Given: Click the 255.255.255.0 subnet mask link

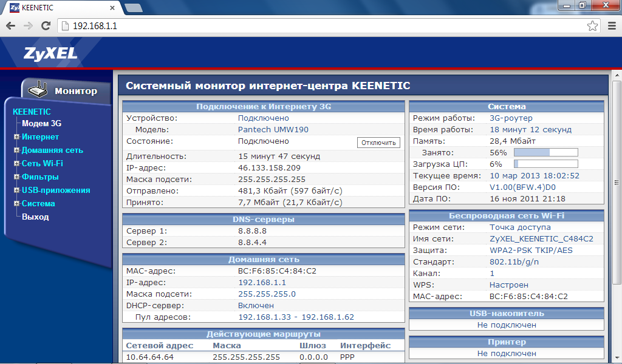Looking at the screenshot, I should point(267,294).
